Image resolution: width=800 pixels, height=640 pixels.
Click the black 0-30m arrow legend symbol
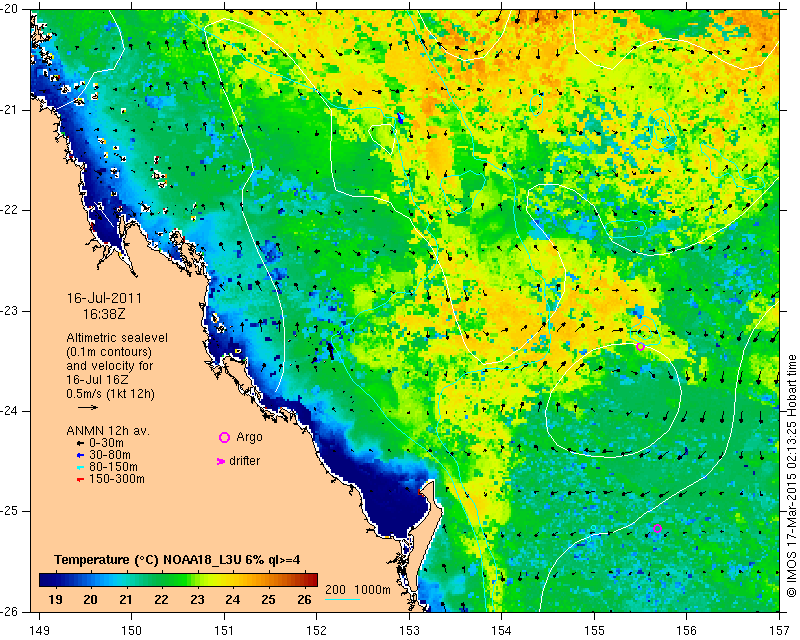coord(80,444)
